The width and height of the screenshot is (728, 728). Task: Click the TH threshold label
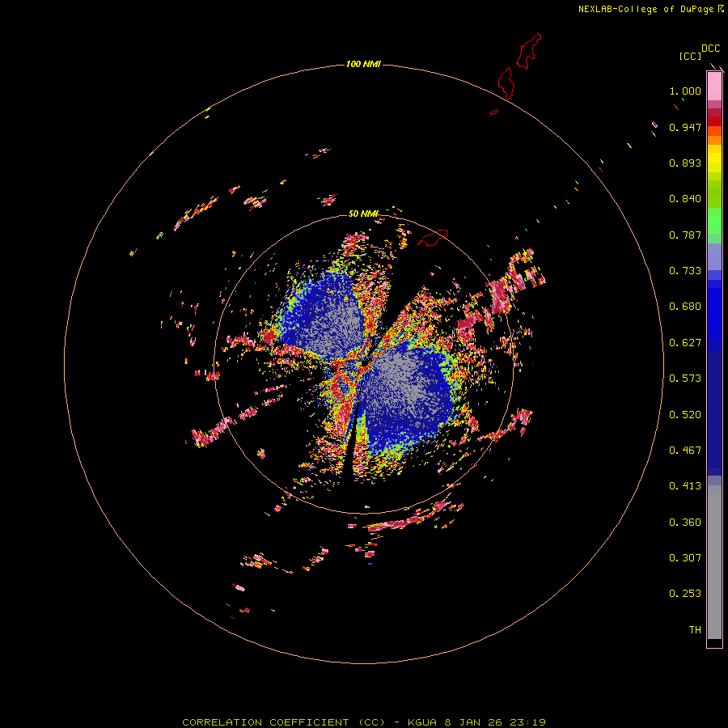695,630
